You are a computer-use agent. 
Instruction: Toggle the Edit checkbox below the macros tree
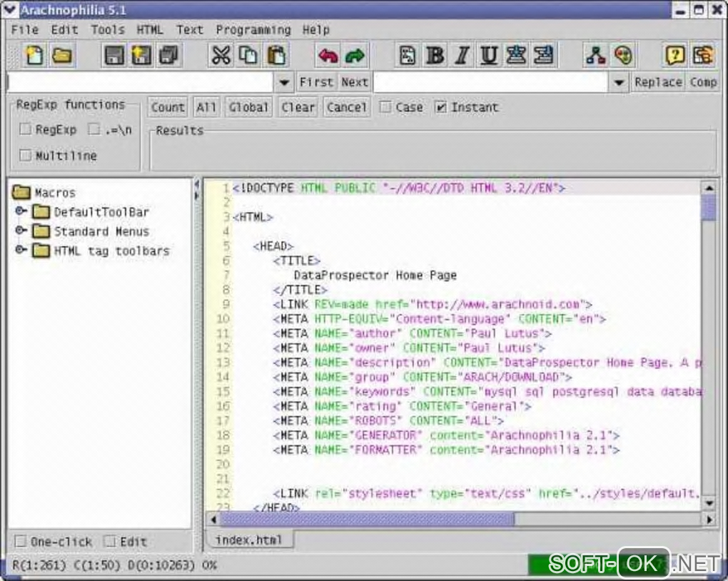(110, 542)
